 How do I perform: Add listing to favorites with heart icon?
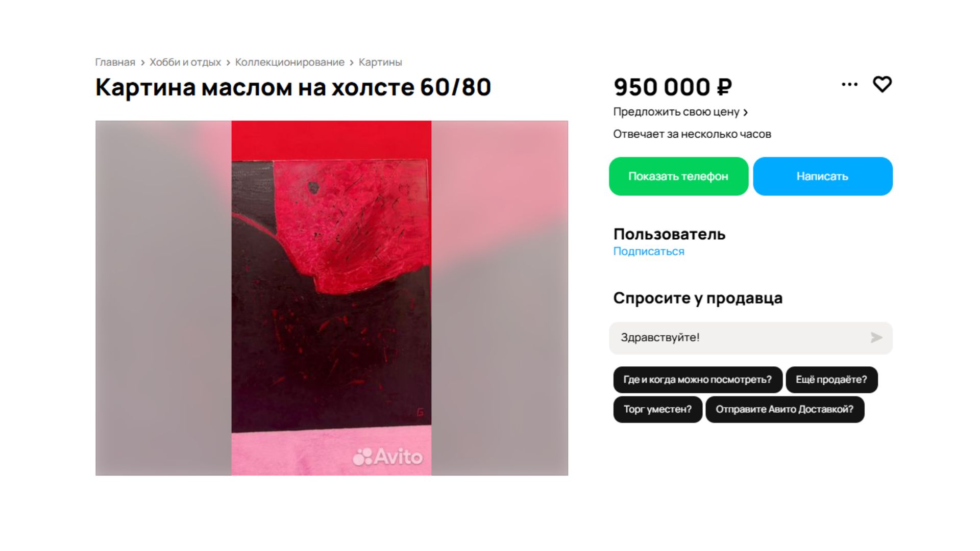tap(882, 84)
